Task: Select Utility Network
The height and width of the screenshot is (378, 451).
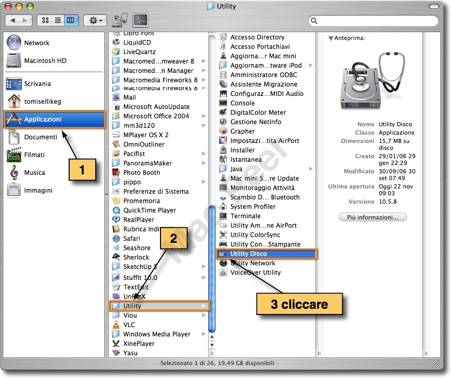Action: point(252,263)
